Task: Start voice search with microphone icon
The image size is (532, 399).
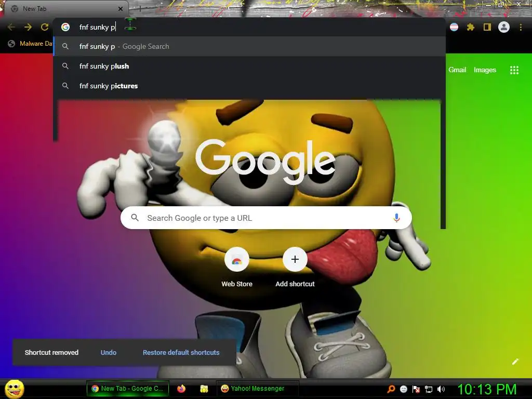Action: 396,218
